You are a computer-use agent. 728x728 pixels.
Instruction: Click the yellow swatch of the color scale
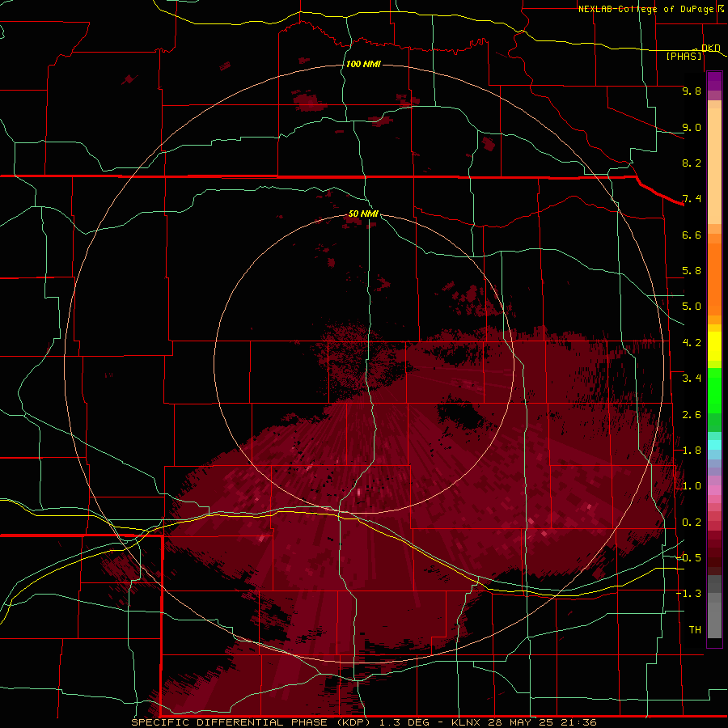pyautogui.click(x=714, y=346)
